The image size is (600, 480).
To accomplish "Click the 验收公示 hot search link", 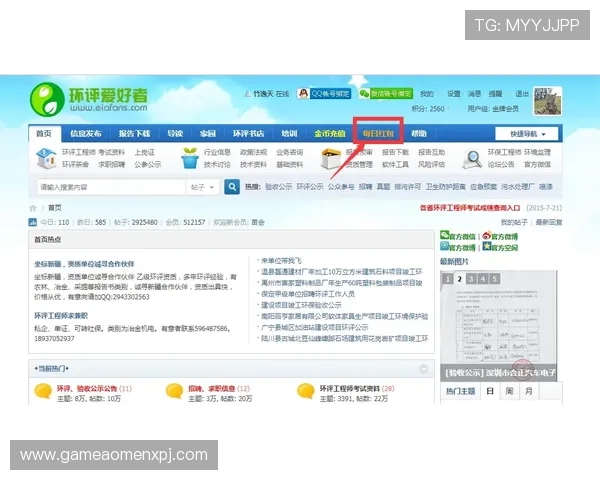I will (x=279, y=187).
